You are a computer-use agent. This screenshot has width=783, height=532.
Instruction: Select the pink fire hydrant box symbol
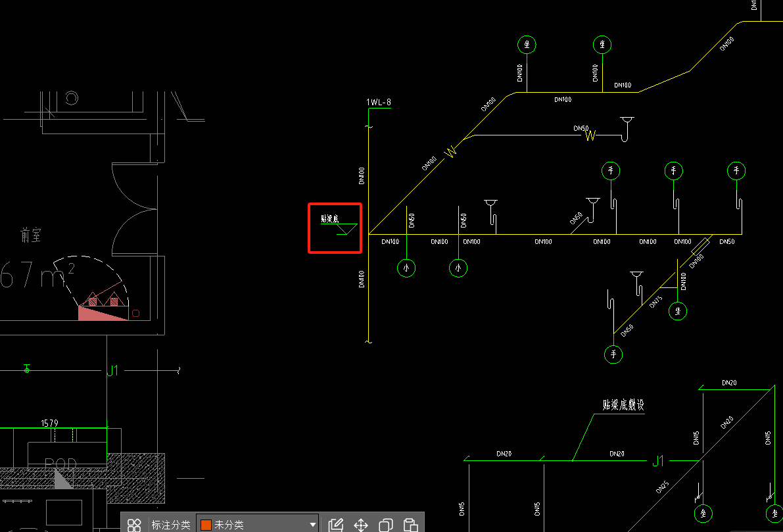(x=103, y=313)
